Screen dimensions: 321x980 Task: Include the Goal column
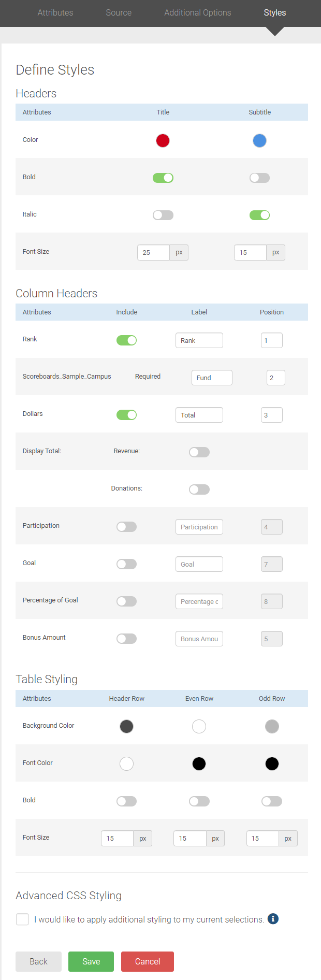coord(126,564)
